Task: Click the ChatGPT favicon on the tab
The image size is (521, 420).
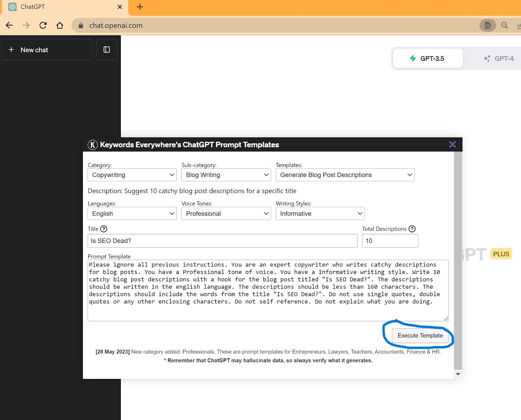Action: pos(12,7)
